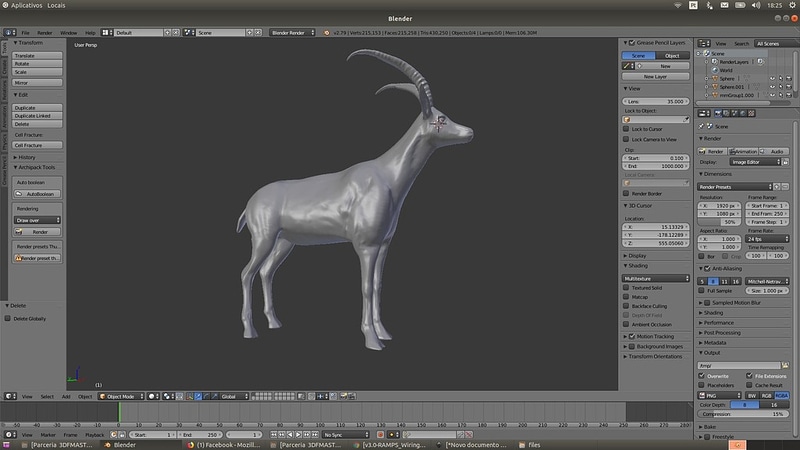
Task: Select the Render tab icon in Properties editor
Action: coord(718,113)
